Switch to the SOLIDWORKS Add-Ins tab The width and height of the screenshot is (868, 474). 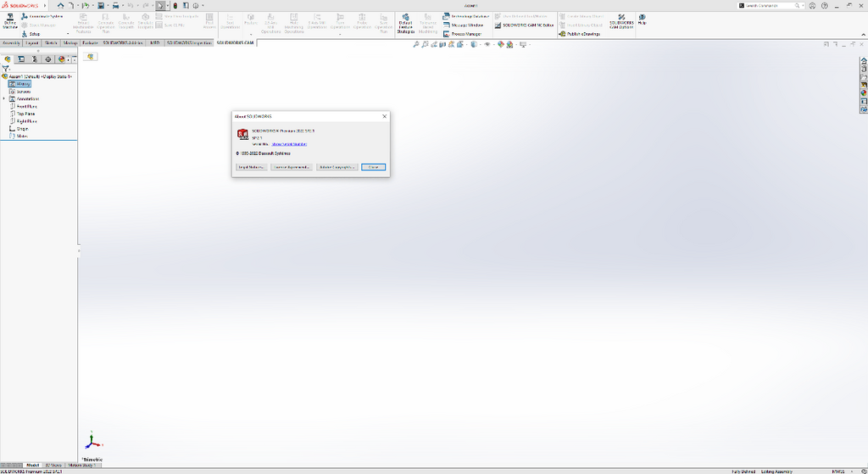coord(123,42)
